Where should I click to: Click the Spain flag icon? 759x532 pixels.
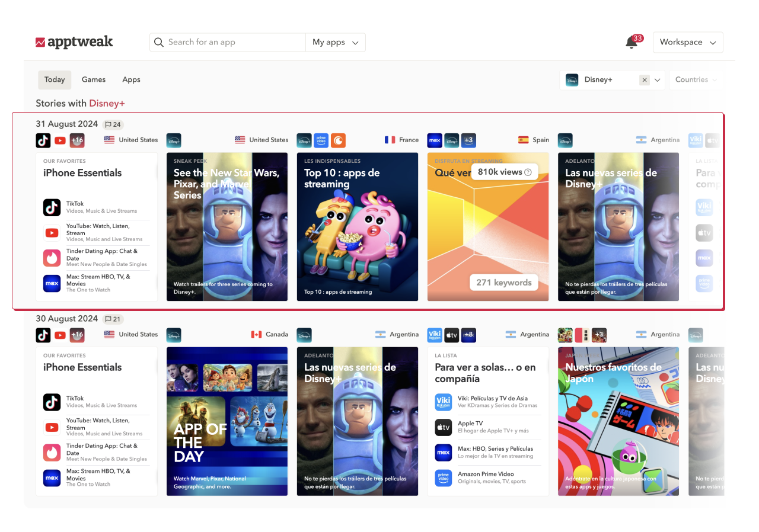pyautogui.click(x=523, y=140)
